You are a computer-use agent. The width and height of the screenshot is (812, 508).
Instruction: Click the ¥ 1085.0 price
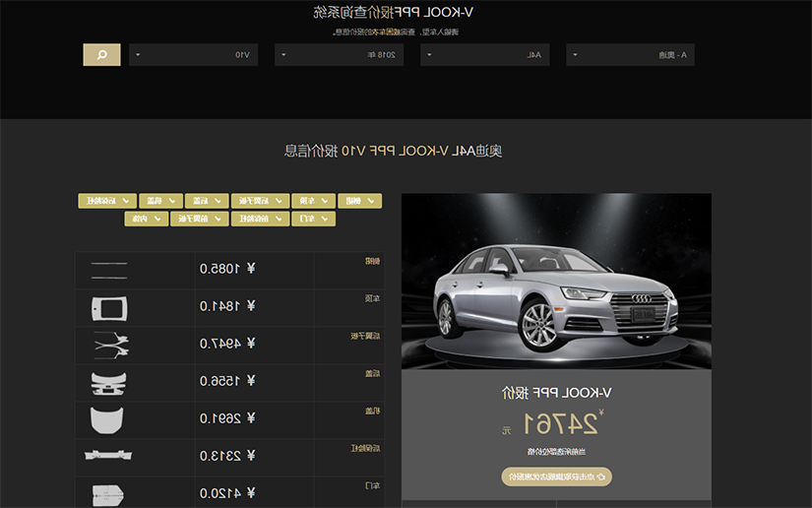coord(227,269)
